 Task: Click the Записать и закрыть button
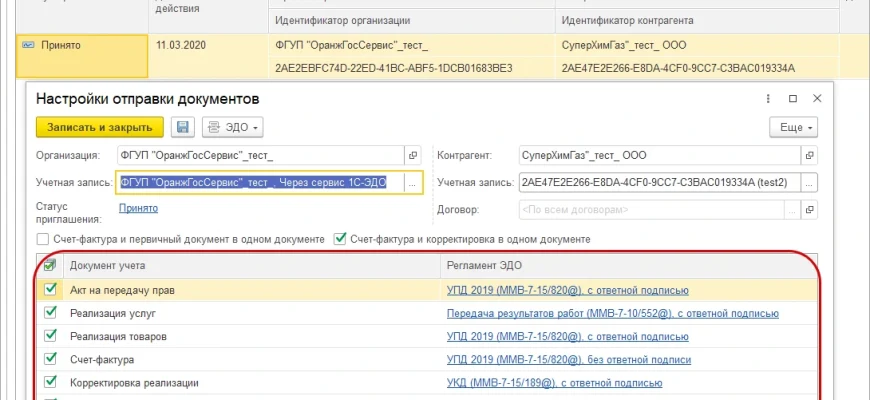coord(100,127)
